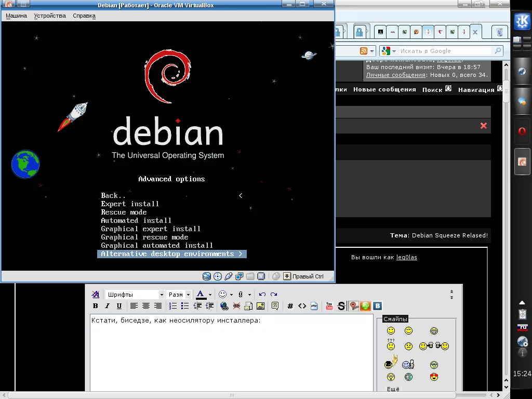Insert a YouTube video tag
The image size is (532, 399).
pyautogui.click(x=329, y=306)
